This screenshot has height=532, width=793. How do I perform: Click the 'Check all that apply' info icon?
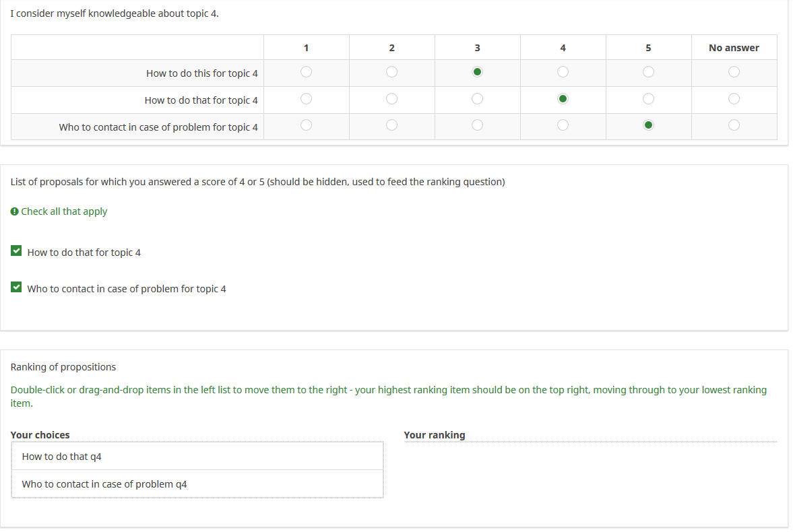tap(15, 211)
